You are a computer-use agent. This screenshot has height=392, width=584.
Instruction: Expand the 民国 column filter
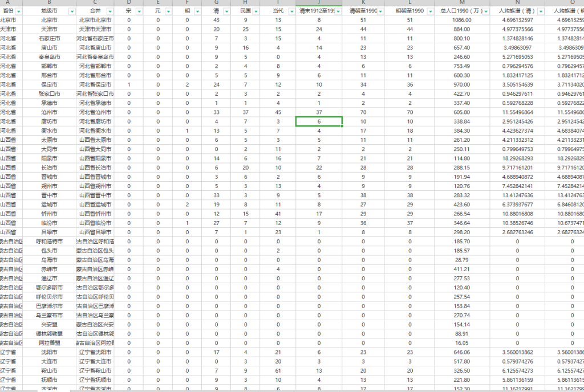pyautogui.click(x=257, y=11)
